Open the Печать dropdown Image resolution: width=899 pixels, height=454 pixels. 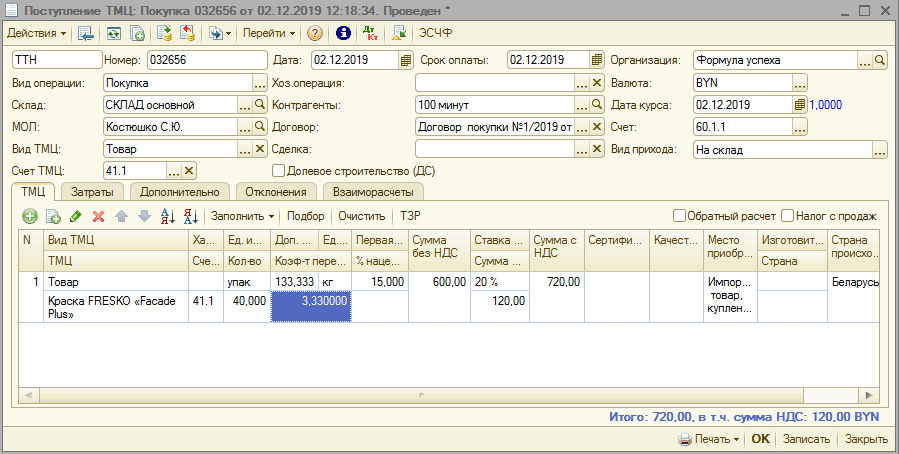709,439
